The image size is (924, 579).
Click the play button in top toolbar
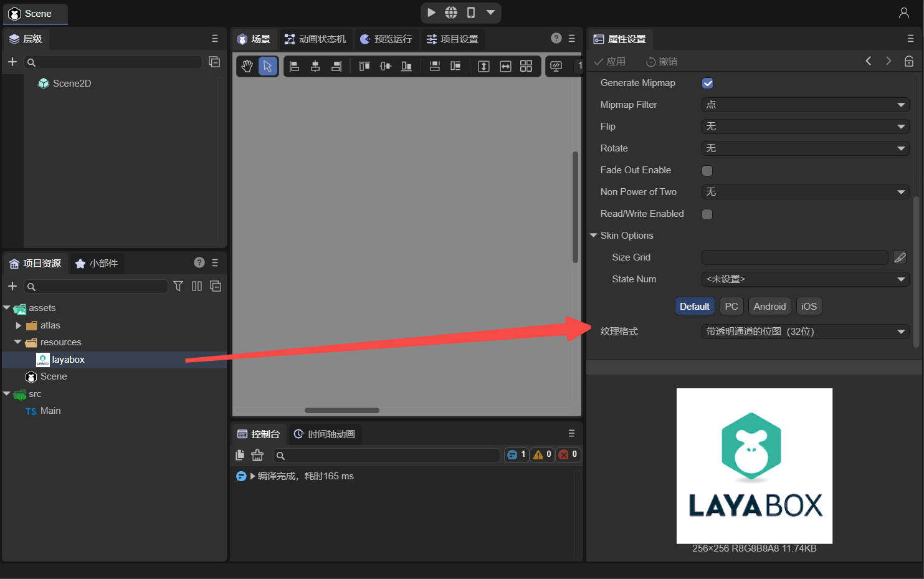pos(431,12)
